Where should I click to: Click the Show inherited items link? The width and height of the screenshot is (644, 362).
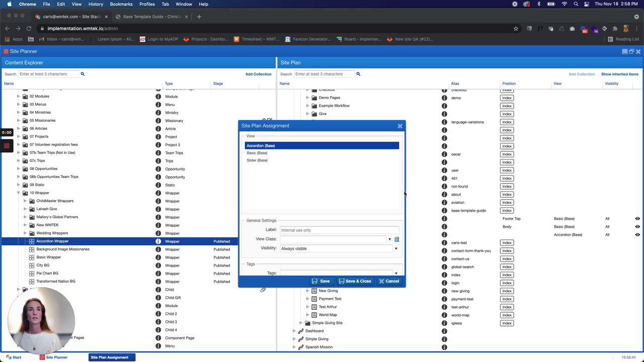pos(620,74)
